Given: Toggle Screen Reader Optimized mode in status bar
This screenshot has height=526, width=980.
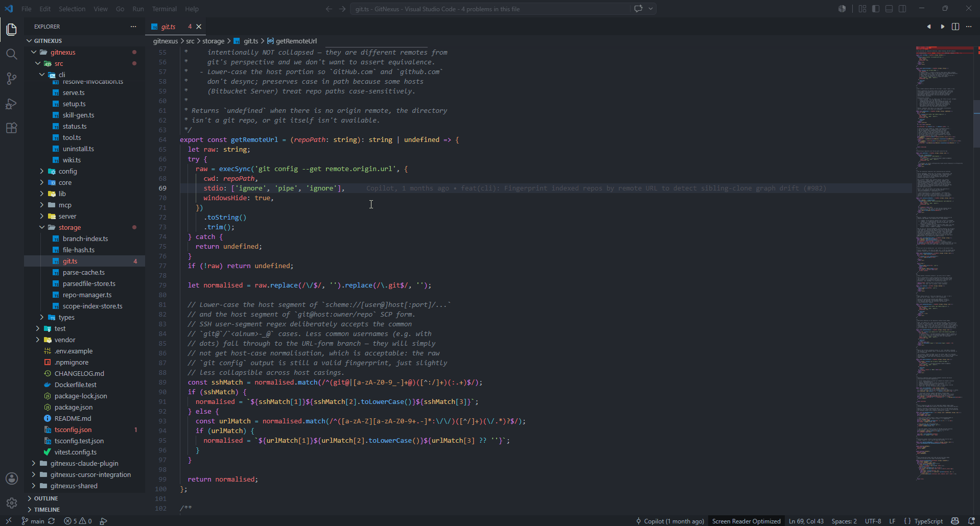Looking at the screenshot, I should (746, 521).
